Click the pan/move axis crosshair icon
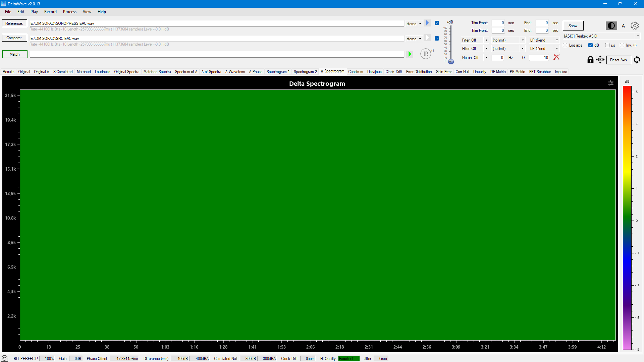The height and width of the screenshot is (362, 644). [600, 60]
